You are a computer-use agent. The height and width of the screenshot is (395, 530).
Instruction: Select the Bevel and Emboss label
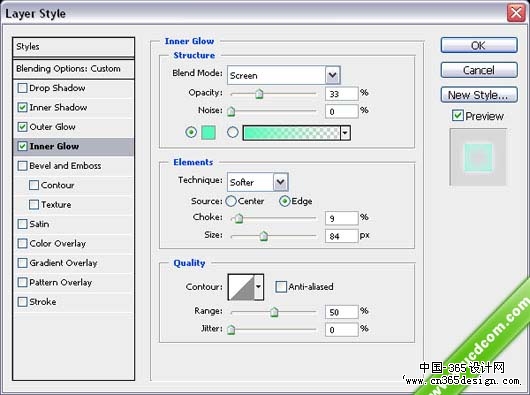coord(65,166)
